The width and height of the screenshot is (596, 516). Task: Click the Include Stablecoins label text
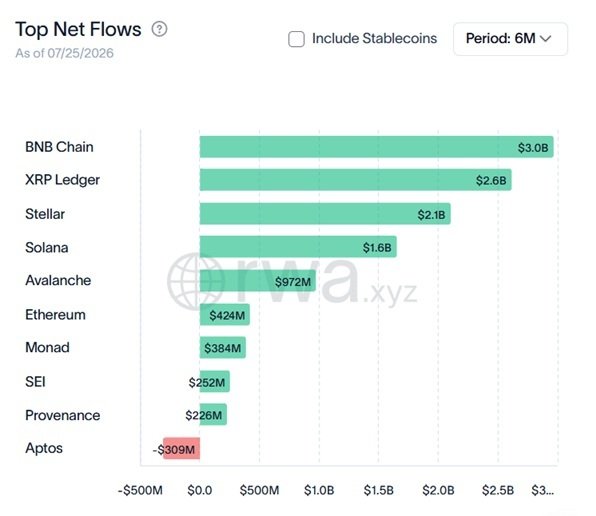tap(374, 39)
